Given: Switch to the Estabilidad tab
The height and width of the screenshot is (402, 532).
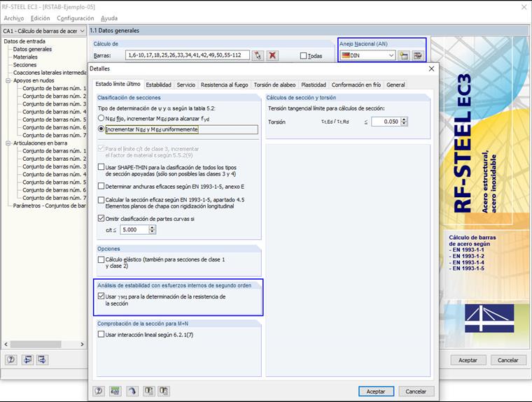Looking at the screenshot, I should [x=158, y=85].
